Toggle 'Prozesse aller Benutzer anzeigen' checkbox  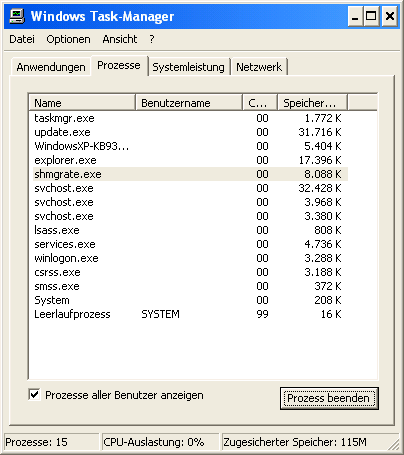pos(34,395)
